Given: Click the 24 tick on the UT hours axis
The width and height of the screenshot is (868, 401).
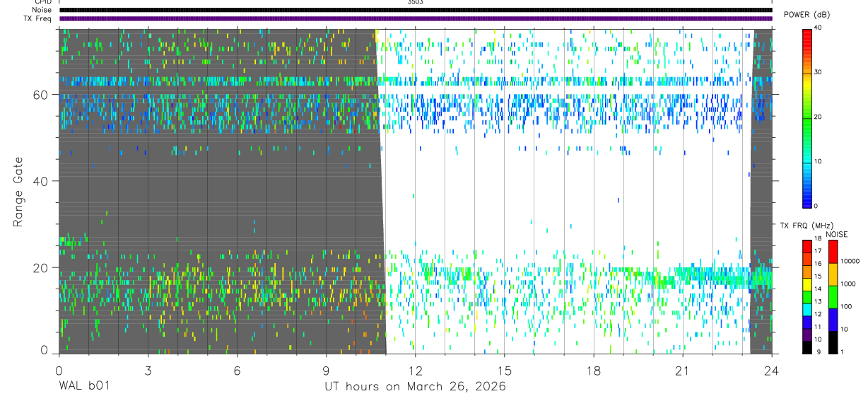Looking at the screenshot, I should [x=771, y=370].
